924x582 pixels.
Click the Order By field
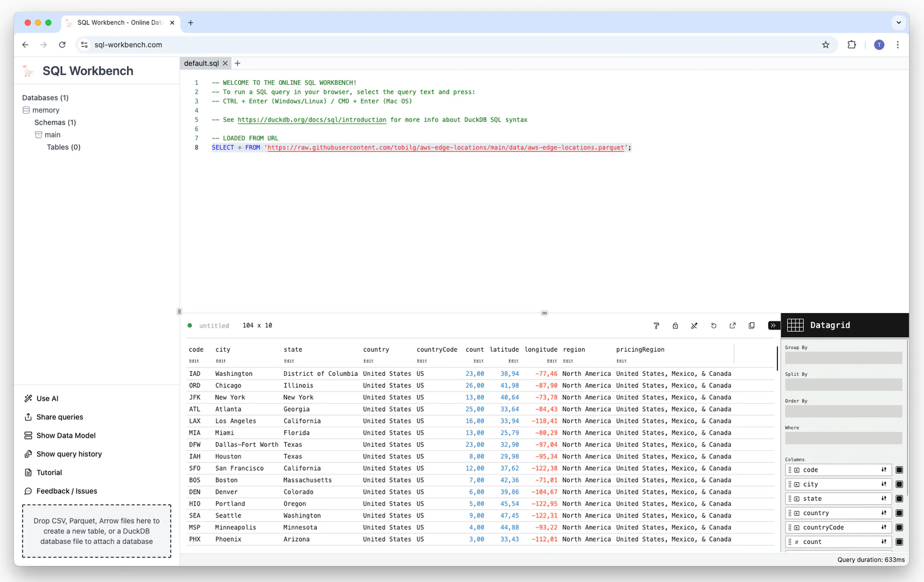pos(843,411)
